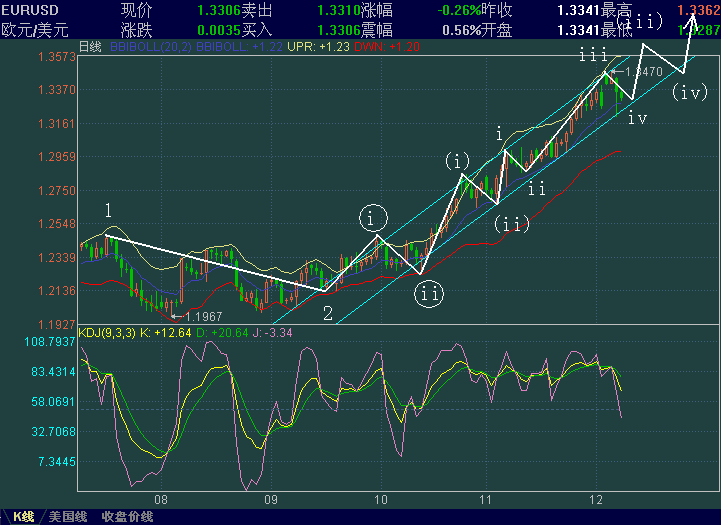The image size is (721, 525).
Task: Click the 震幅 value 0.56%
Action: [x=462, y=30]
